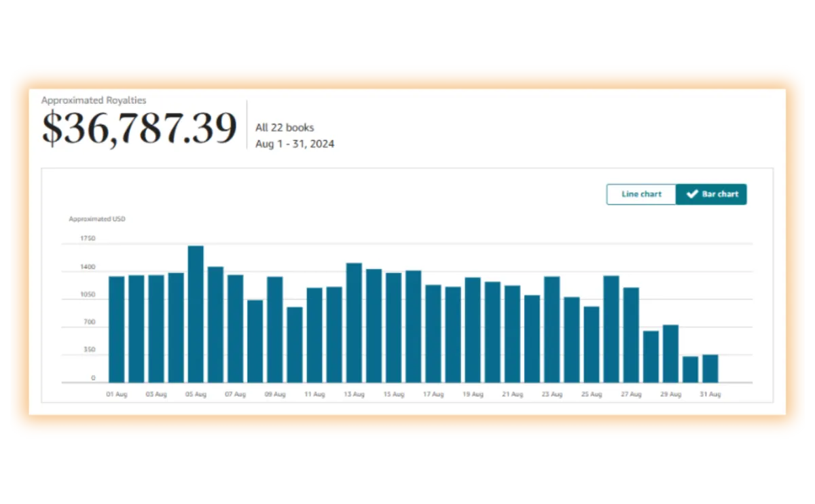
Task: Click the bar above 13 Aug
Action: point(354,323)
